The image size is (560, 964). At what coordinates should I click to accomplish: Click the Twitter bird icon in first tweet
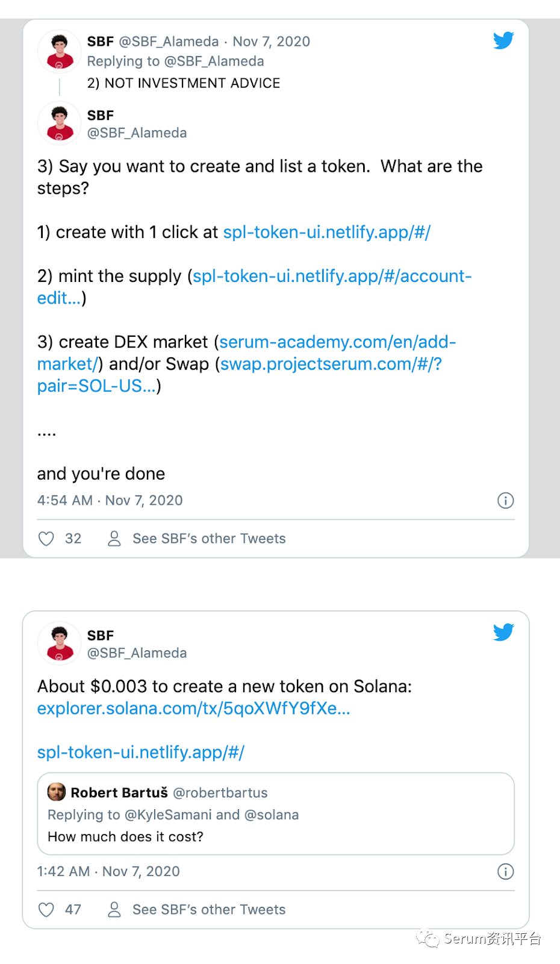503,40
